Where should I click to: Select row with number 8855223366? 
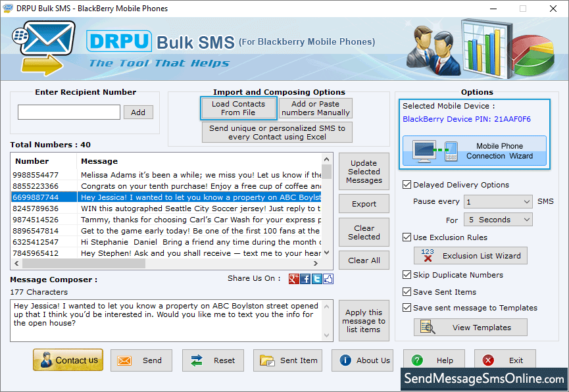click(166, 186)
